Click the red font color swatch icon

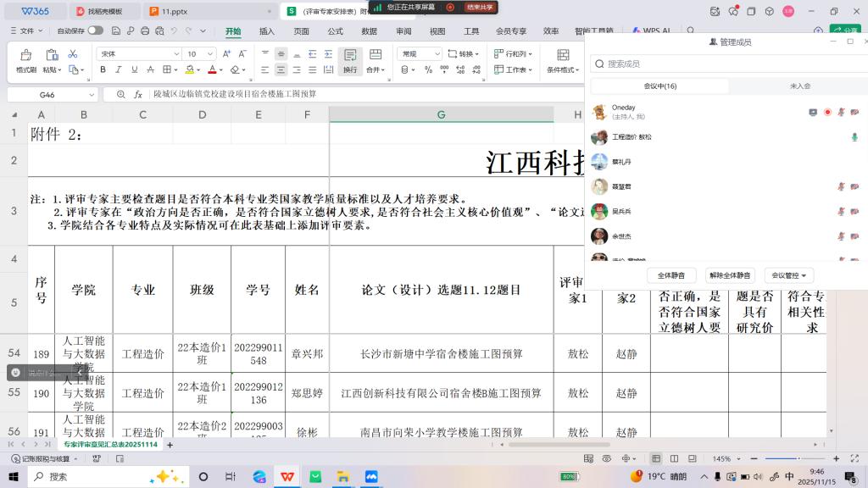[x=212, y=69]
